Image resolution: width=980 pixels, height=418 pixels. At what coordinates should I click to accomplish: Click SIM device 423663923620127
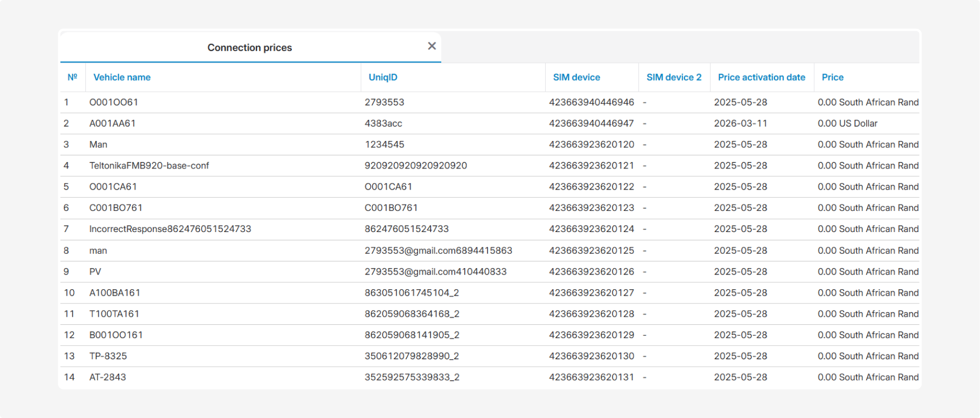pos(591,293)
